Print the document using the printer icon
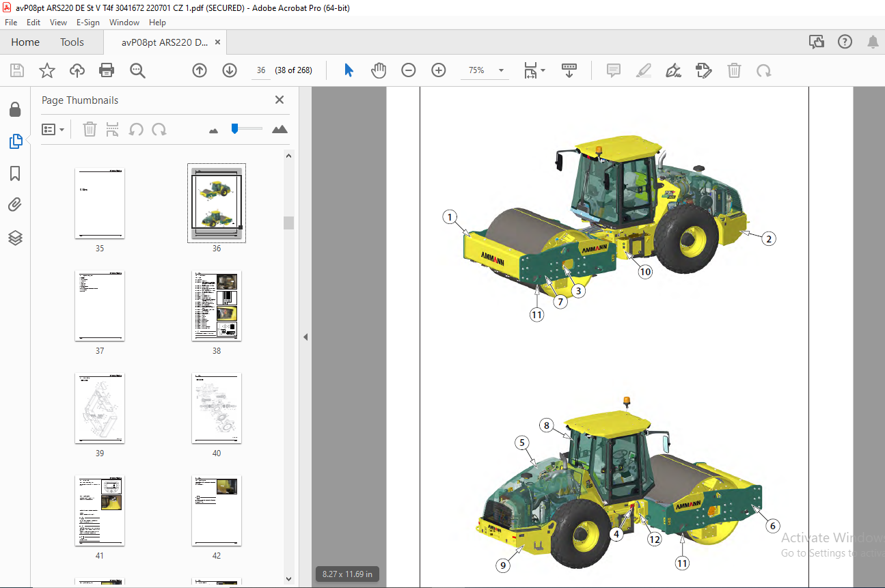Screen dimensions: 885x588 click(x=107, y=70)
